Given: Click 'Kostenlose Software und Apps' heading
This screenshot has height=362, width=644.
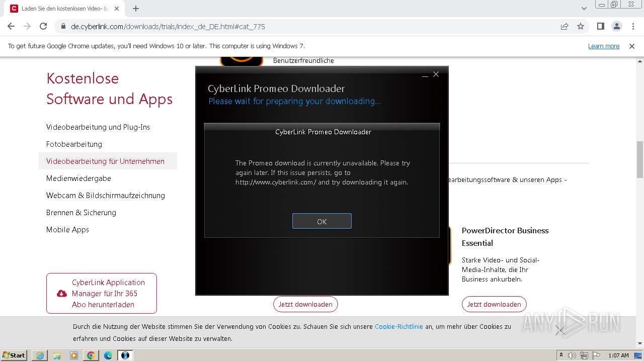Looking at the screenshot, I should [x=109, y=88].
